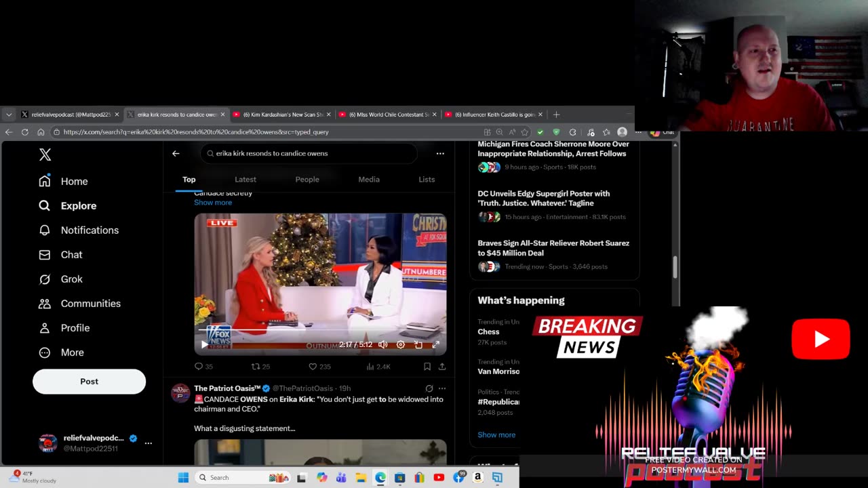Open search options three-dot menu
The height and width of the screenshot is (488, 868).
point(440,153)
